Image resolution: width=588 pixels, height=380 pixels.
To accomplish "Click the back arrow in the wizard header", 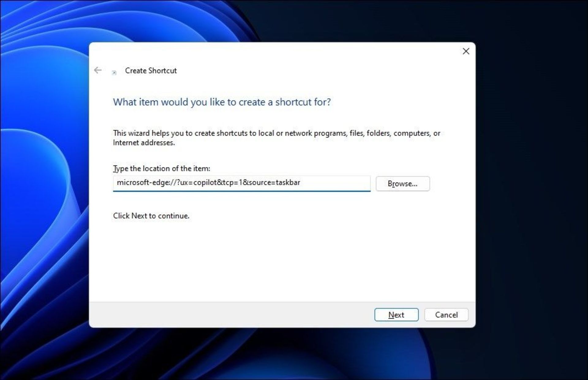I will click(x=98, y=70).
